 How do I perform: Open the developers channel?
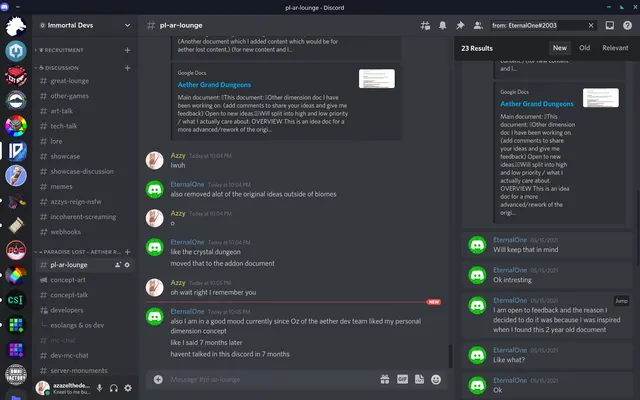pos(85,310)
